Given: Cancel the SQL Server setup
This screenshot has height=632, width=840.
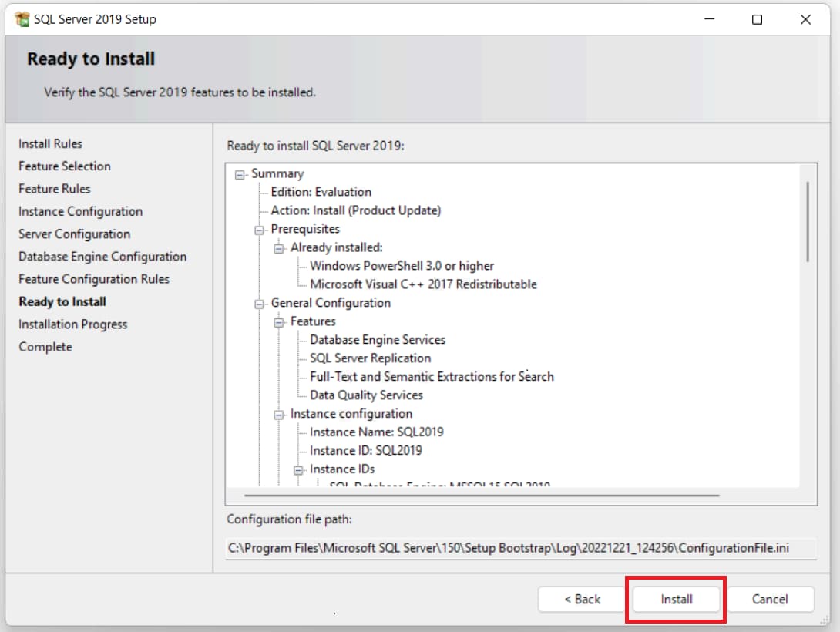Looking at the screenshot, I should (x=769, y=599).
